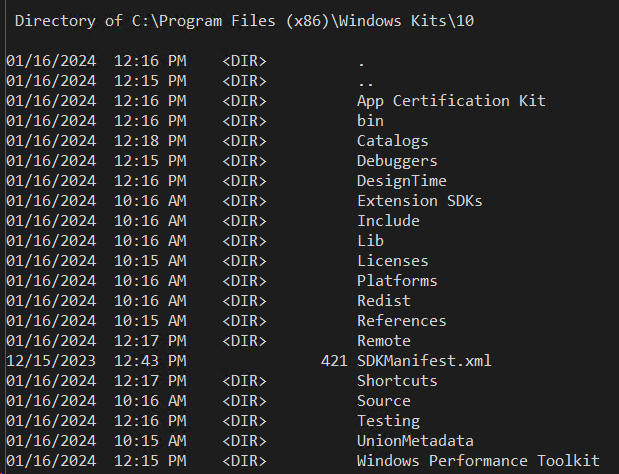Click the Testing directory name
This screenshot has width=619, height=474.
[x=388, y=421]
